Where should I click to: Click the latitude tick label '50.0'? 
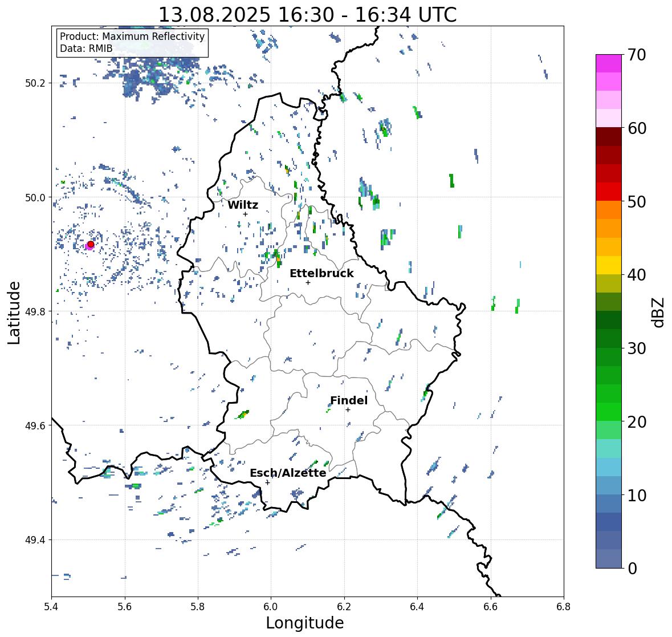[35, 198]
